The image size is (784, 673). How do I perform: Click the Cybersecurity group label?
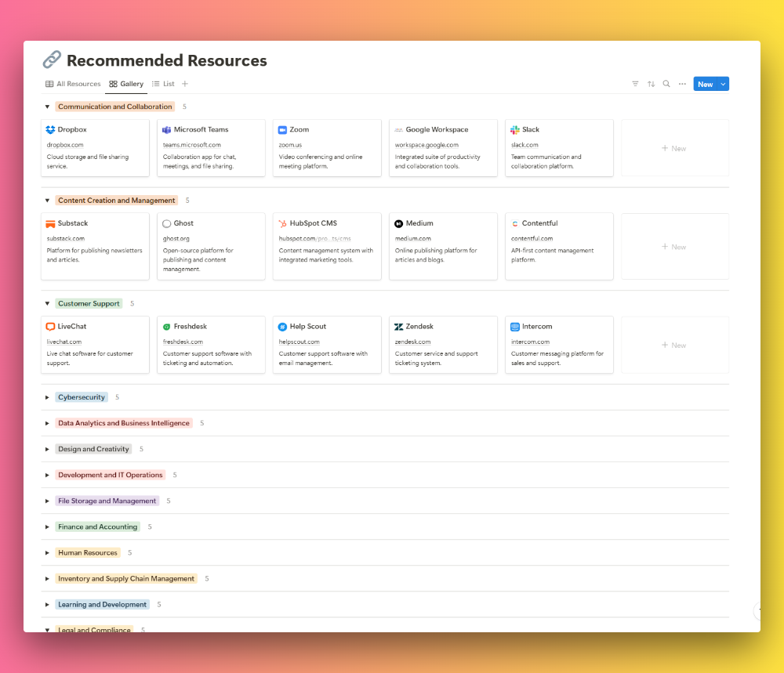click(x=82, y=397)
